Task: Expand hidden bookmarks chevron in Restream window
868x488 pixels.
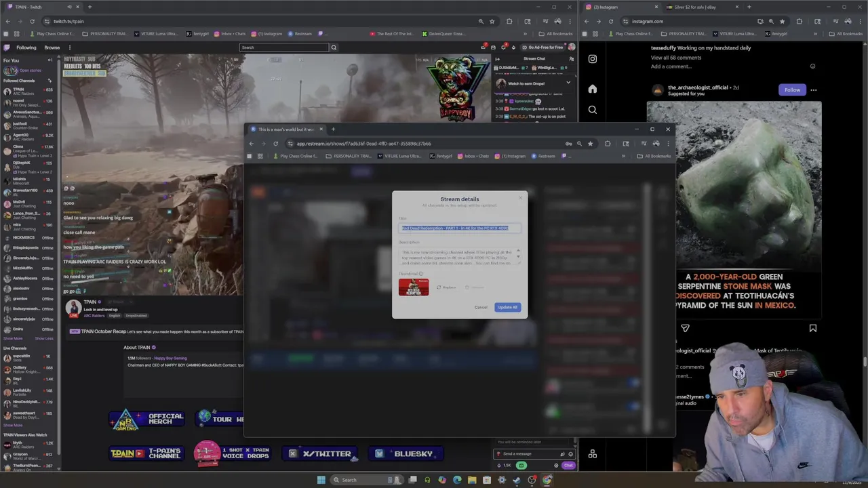Action: click(623, 156)
